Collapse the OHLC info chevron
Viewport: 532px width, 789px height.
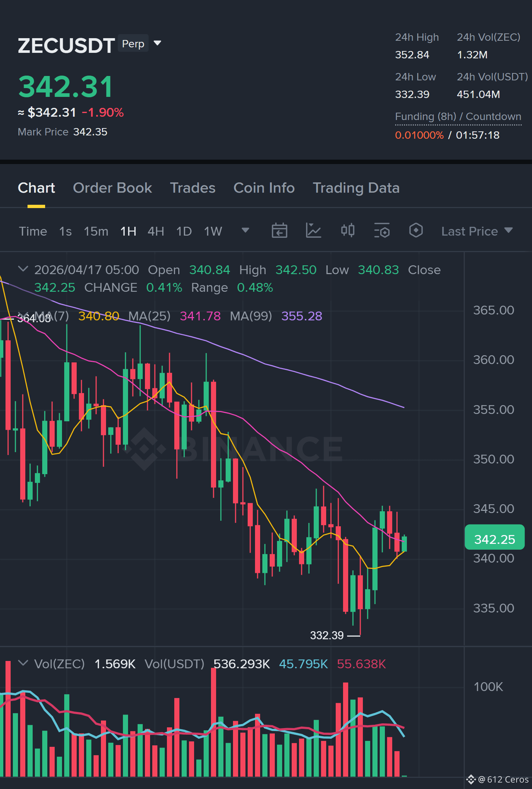click(x=23, y=269)
